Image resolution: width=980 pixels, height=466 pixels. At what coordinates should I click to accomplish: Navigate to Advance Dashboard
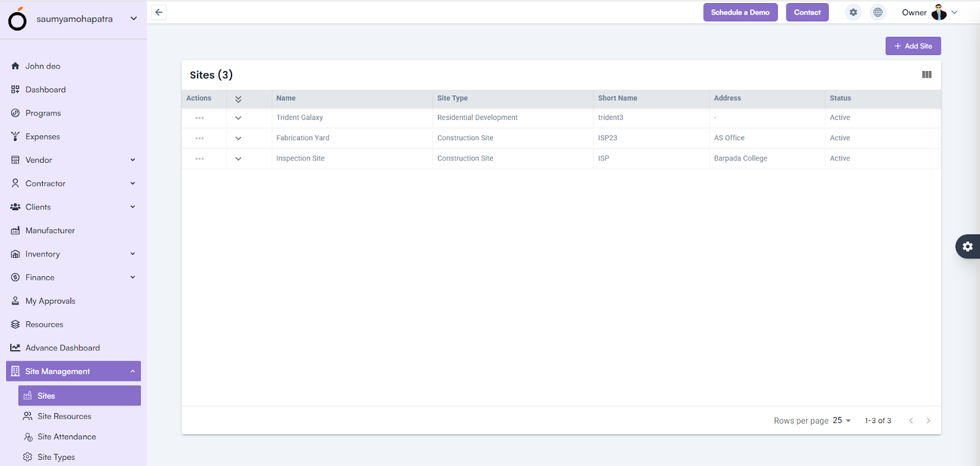(x=62, y=348)
